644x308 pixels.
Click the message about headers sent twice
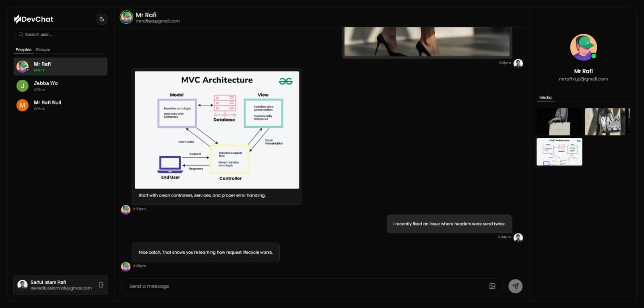click(449, 224)
